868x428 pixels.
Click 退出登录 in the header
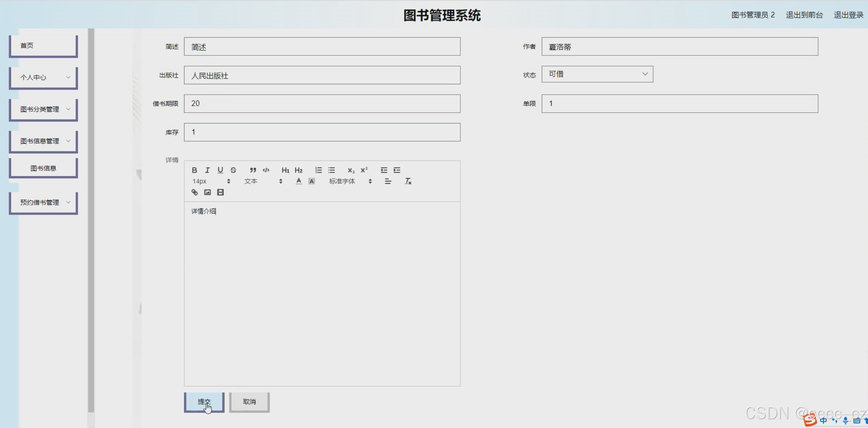coord(848,15)
